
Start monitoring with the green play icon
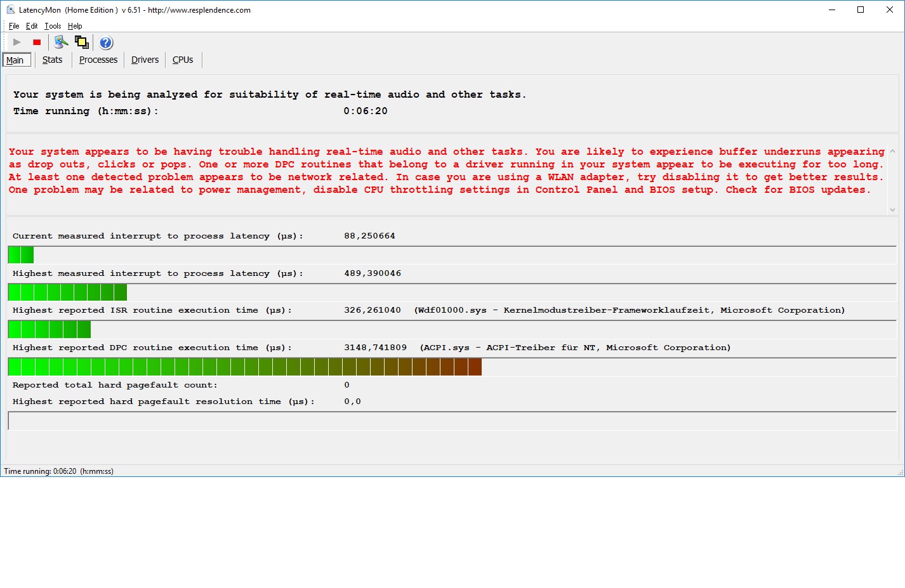pyautogui.click(x=17, y=42)
